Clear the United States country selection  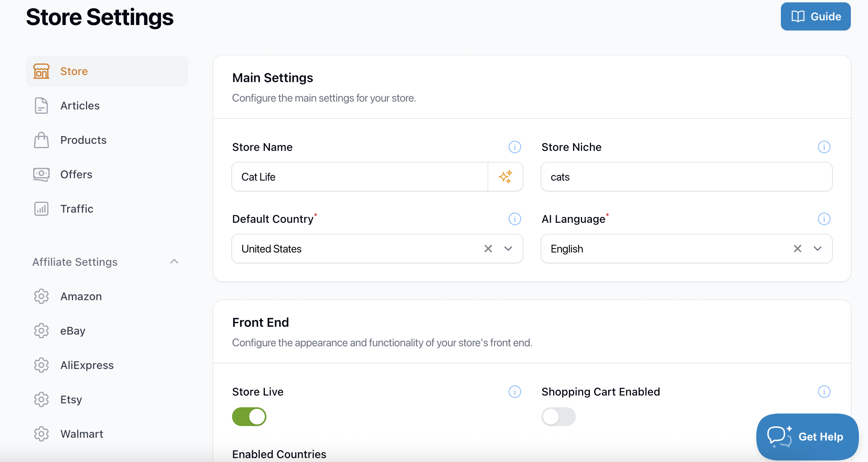click(488, 249)
